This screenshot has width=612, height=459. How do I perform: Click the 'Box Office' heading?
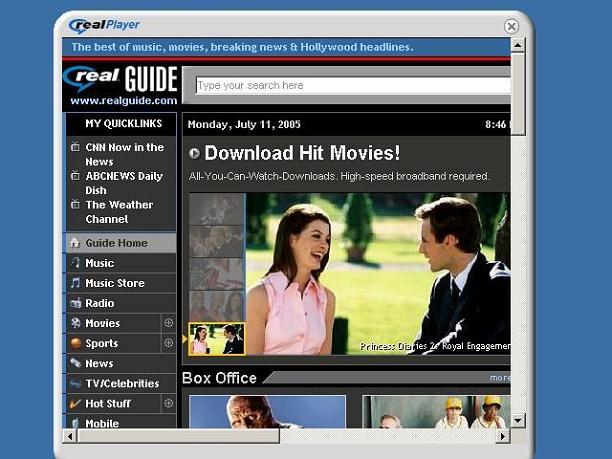click(219, 378)
